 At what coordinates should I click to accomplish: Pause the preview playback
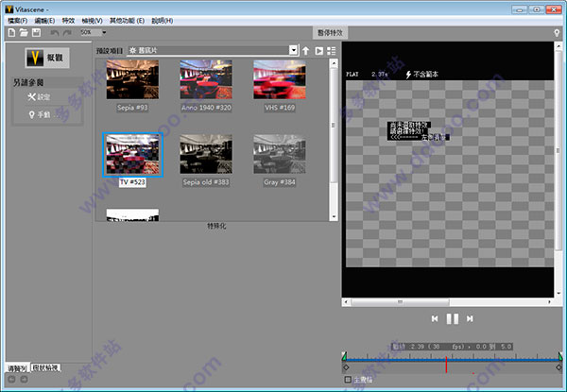tap(453, 318)
